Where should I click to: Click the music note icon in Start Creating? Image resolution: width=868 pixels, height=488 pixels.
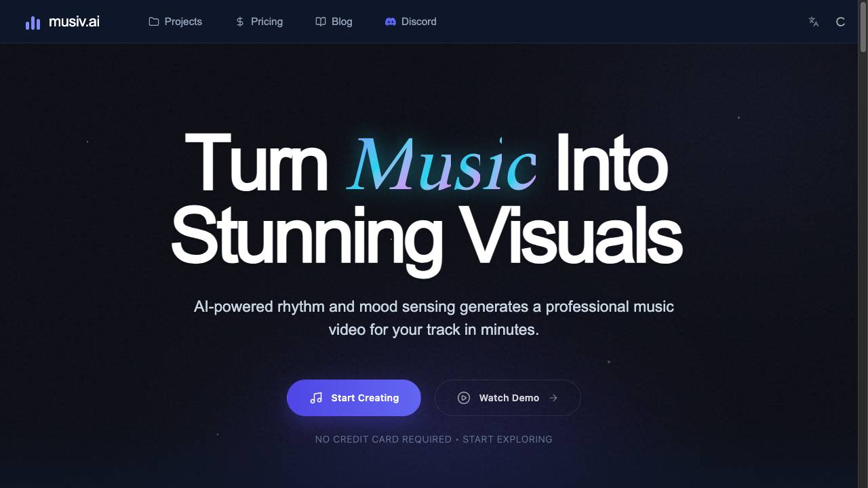(316, 398)
